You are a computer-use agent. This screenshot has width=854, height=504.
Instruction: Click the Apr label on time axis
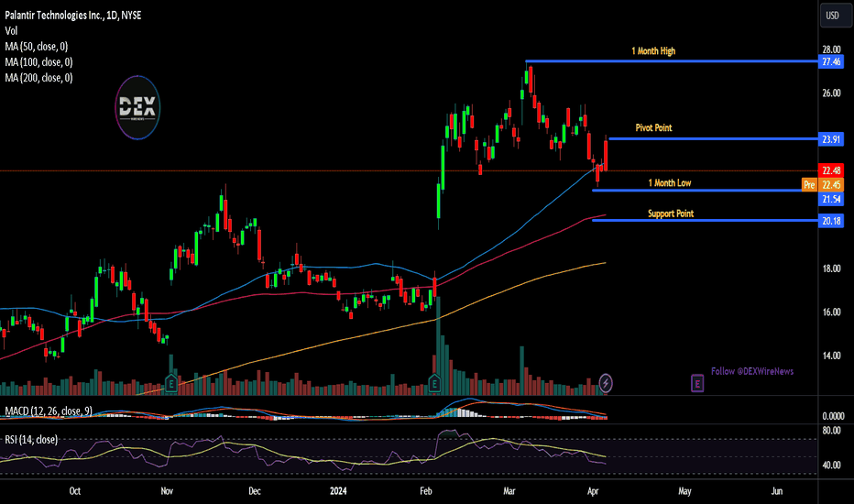click(x=593, y=491)
